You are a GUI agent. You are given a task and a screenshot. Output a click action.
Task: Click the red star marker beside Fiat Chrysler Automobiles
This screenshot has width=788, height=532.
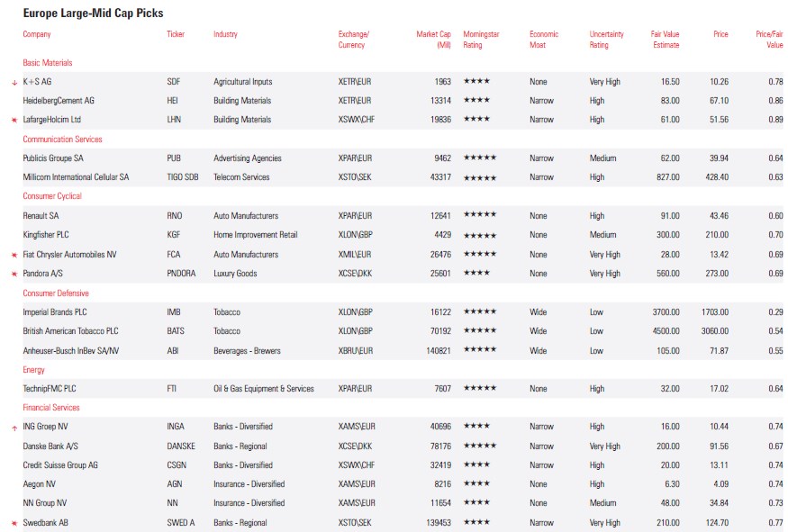click(x=14, y=256)
